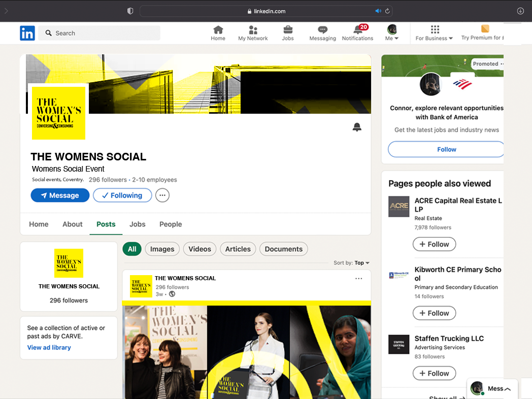
Task: Filter posts by Videos
Action: tap(199, 249)
